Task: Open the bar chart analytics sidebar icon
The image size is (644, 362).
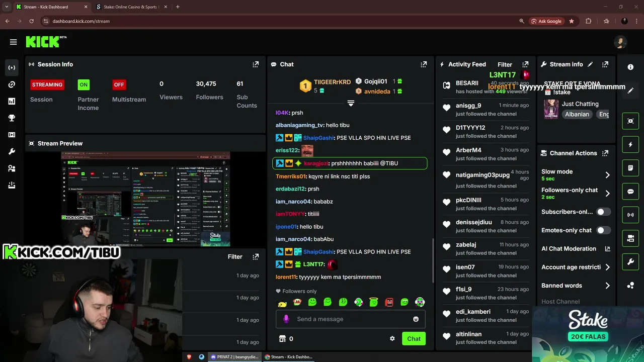Action: pos(12,101)
